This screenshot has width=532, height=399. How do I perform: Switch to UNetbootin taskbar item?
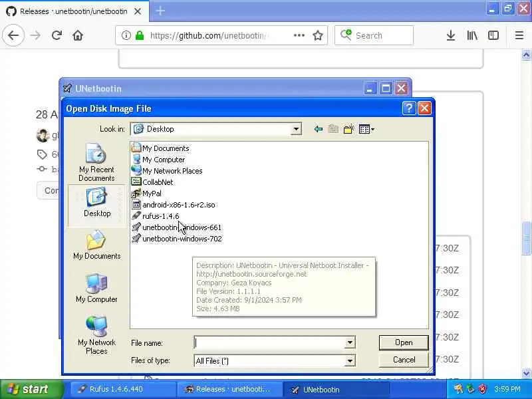coord(336,389)
